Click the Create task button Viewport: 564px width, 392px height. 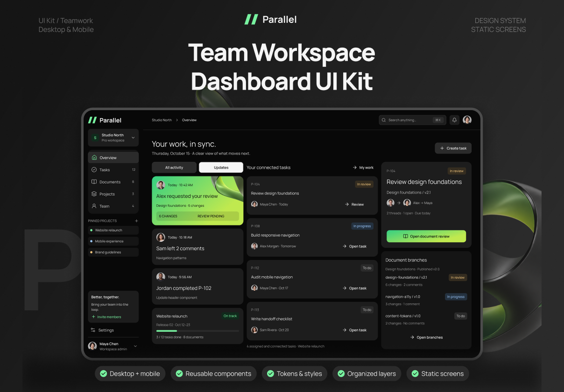click(453, 148)
